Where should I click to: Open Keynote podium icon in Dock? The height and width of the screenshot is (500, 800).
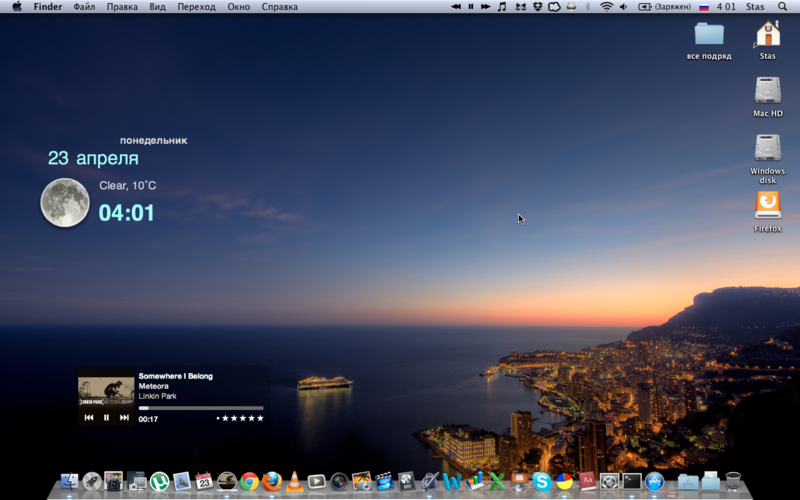(x=519, y=481)
